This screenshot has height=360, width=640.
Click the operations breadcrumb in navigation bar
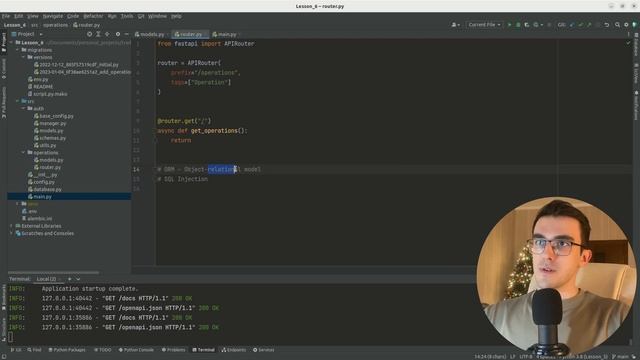coord(56,25)
